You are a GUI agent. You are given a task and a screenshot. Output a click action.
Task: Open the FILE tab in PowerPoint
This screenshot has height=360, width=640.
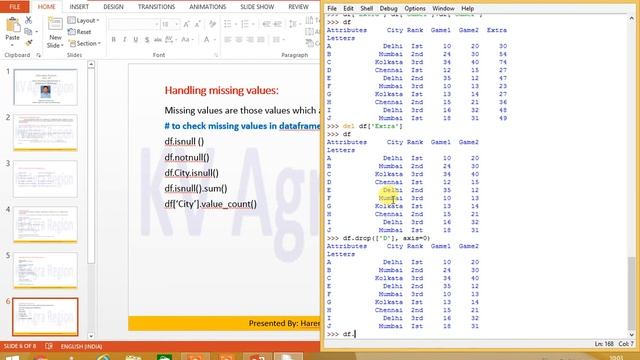(15, 7)
